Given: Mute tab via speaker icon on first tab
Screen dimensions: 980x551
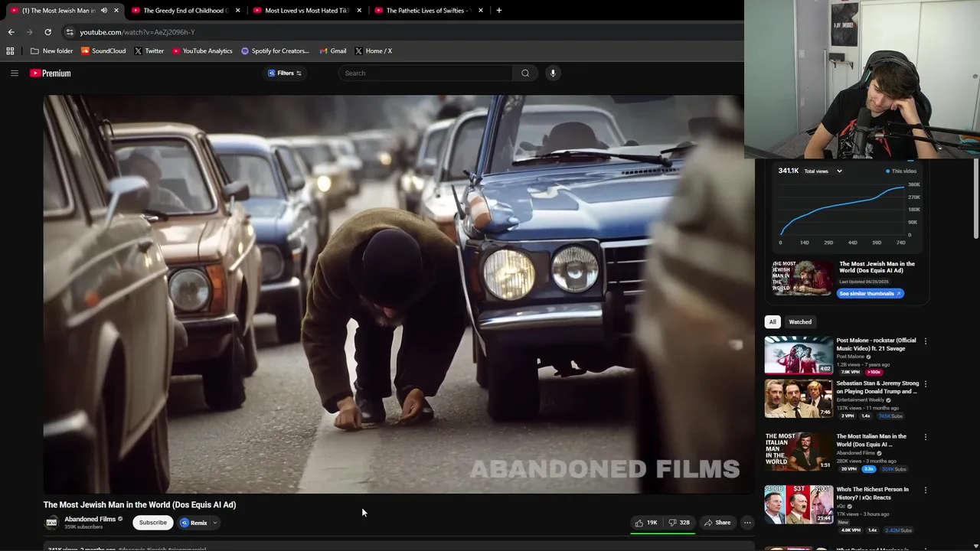Looking at the screenshot, I should (x=104, y=11).
